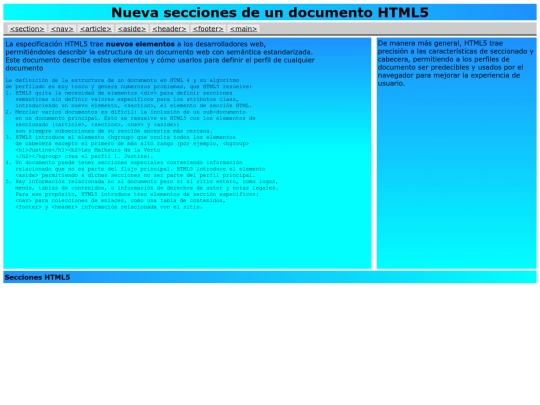The image size is (540, 405).
Task: Open the <nav> navigation link
Action: tap(62, 29)
